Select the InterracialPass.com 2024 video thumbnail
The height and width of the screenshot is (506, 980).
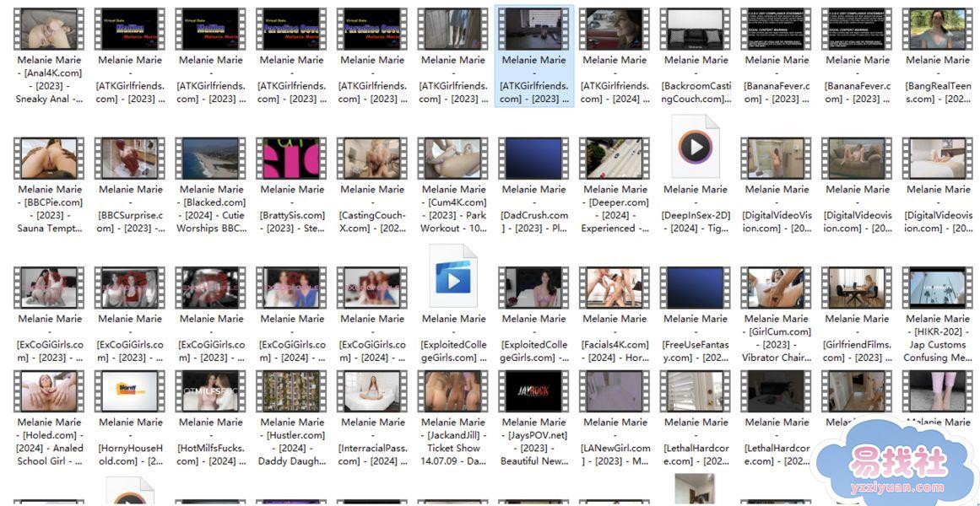[372, 391]
